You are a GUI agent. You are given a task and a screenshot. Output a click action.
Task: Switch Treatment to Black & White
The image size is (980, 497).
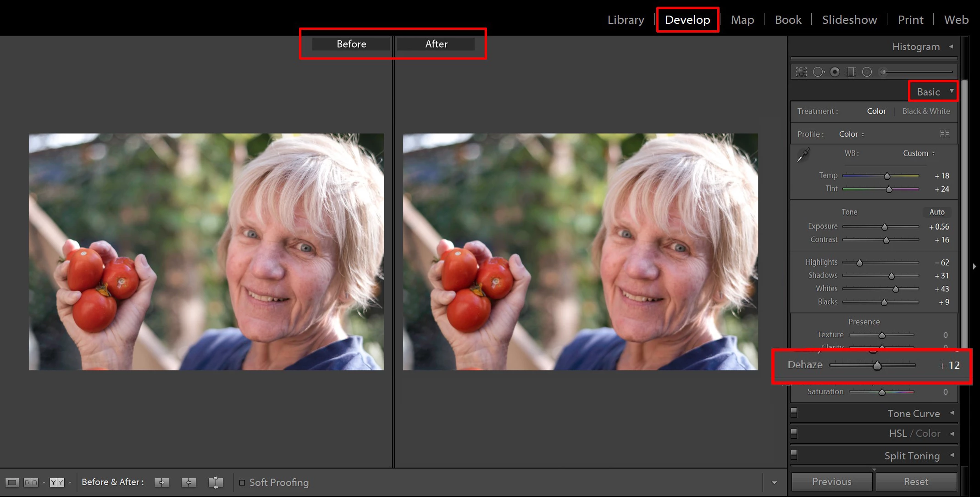click(x=926, y=111)
